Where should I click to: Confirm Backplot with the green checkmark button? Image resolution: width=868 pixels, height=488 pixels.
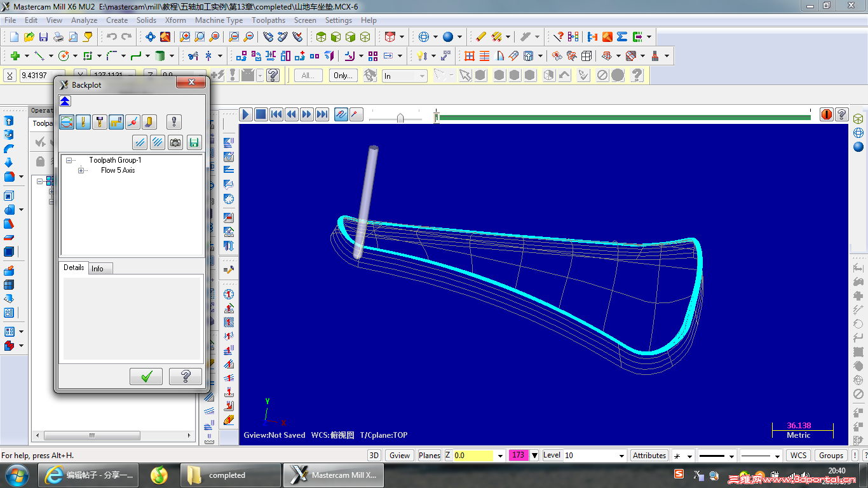(146, 376)
